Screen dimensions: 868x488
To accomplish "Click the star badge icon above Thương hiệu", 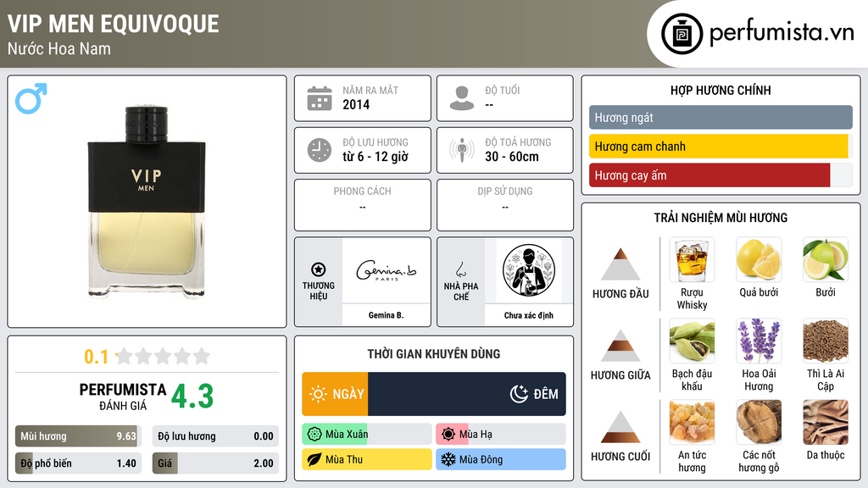I will pos(319,269).
